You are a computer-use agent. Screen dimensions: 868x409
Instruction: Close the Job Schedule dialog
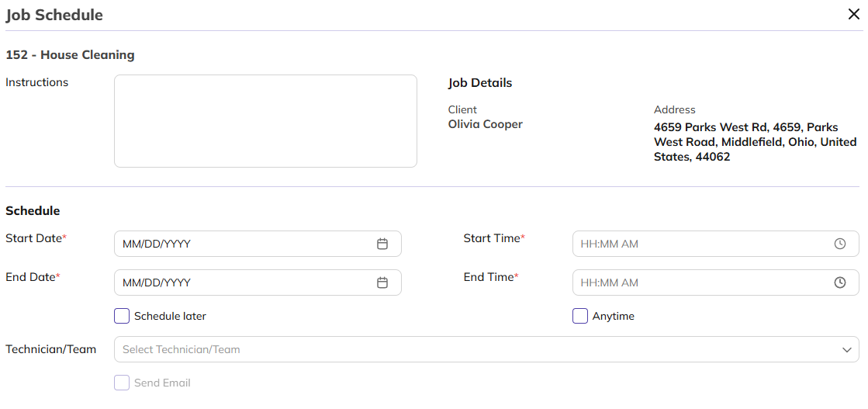854,14
